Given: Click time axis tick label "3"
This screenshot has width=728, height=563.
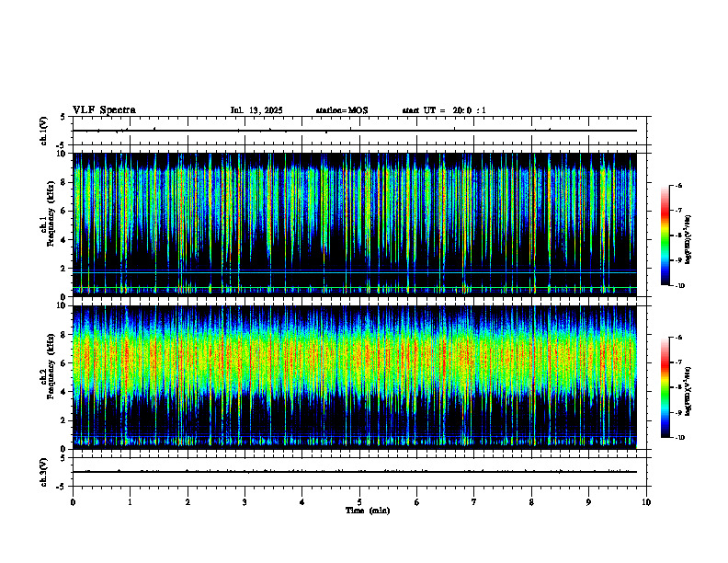Looking at the screenshot, I should tap(245, 502).
